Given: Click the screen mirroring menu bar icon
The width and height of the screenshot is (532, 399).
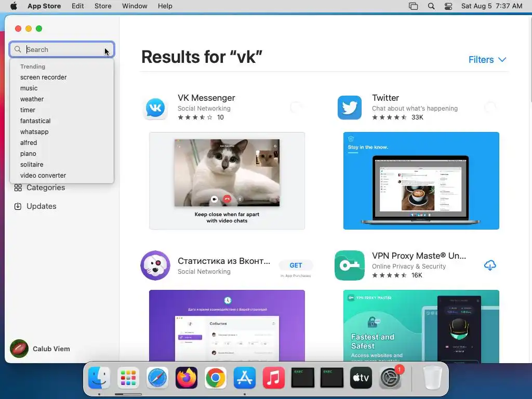Looking at the screenshot, I should click(413, 6).
